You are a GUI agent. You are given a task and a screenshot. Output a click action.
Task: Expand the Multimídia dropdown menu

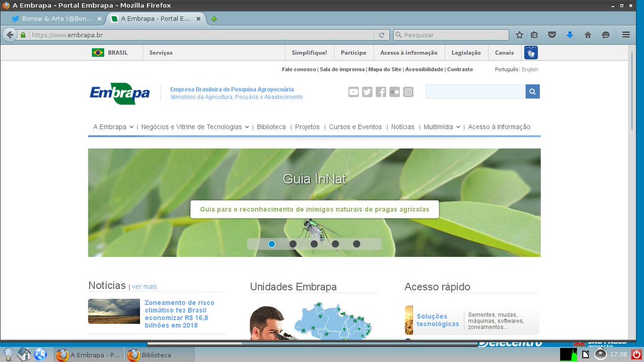pos(442,127)
